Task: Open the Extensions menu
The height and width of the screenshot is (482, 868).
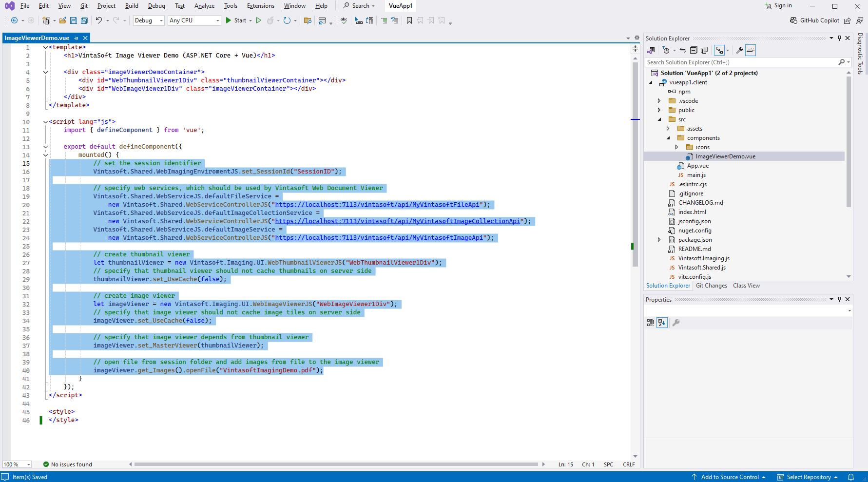Action: [261, 6]
